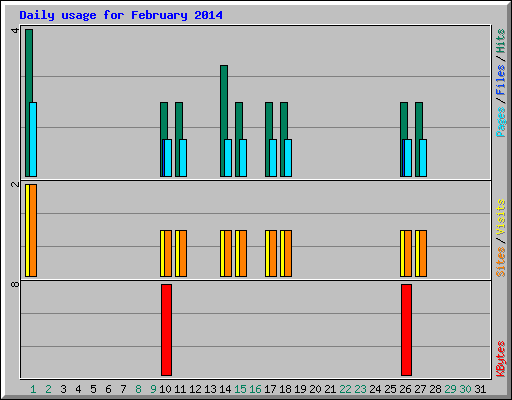This screenshot has height=400, width=512.
Task: Select the yellow visits bar for day 1
Action: point(27,230)
